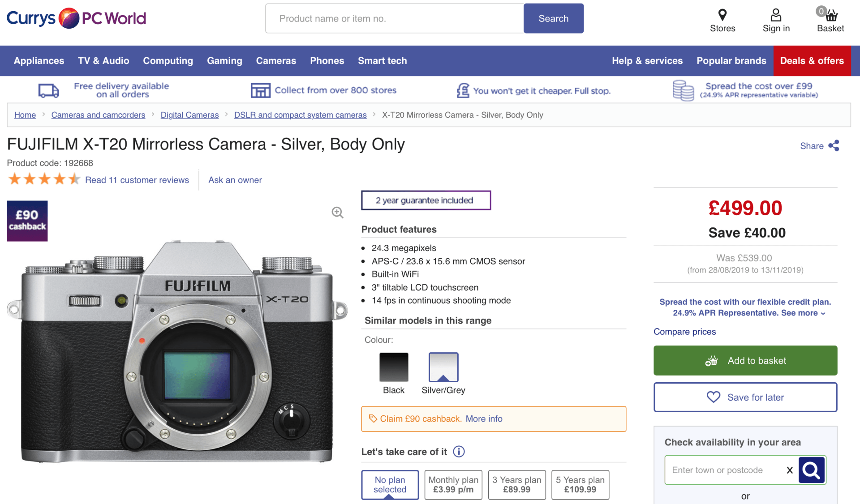Click the Currys PC World logo
Viewport: 860px width, 504px height.
click(x=76, y=18)
